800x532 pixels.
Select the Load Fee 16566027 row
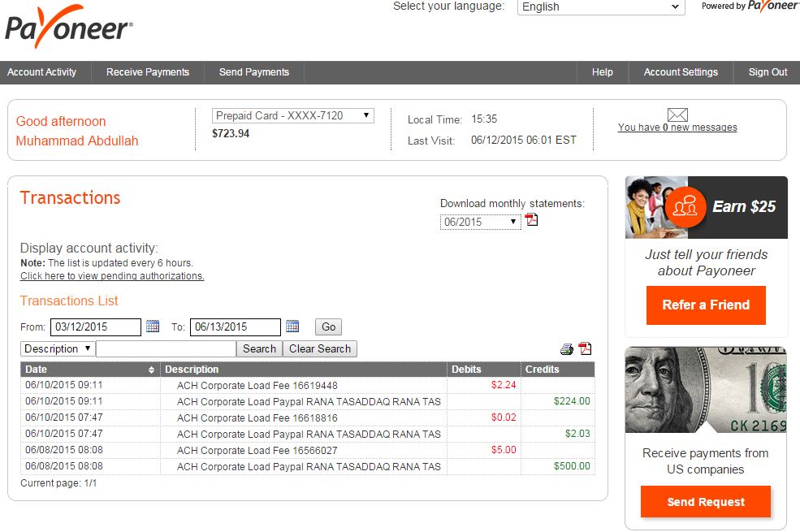click(x=308, y=451)
